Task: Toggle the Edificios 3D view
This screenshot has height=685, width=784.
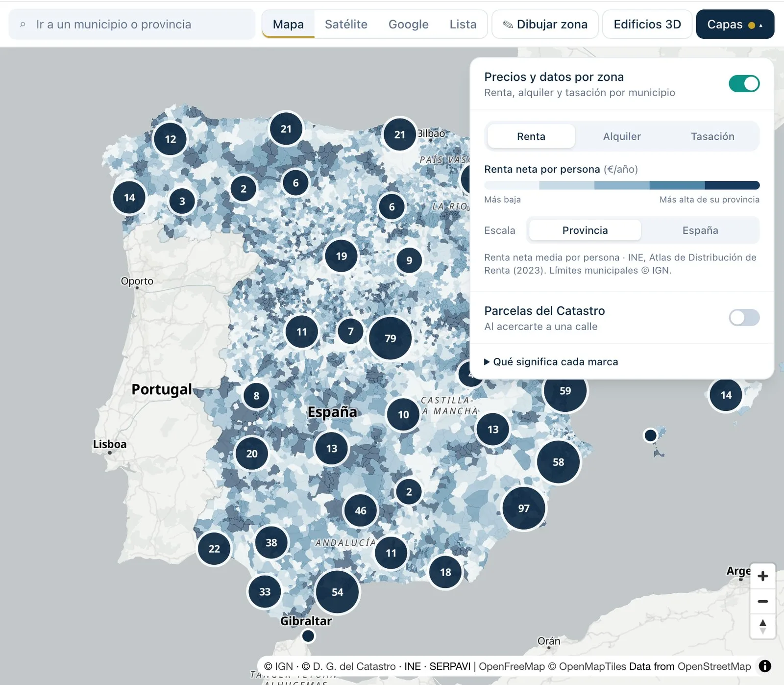Action: [x=647, y=25]
